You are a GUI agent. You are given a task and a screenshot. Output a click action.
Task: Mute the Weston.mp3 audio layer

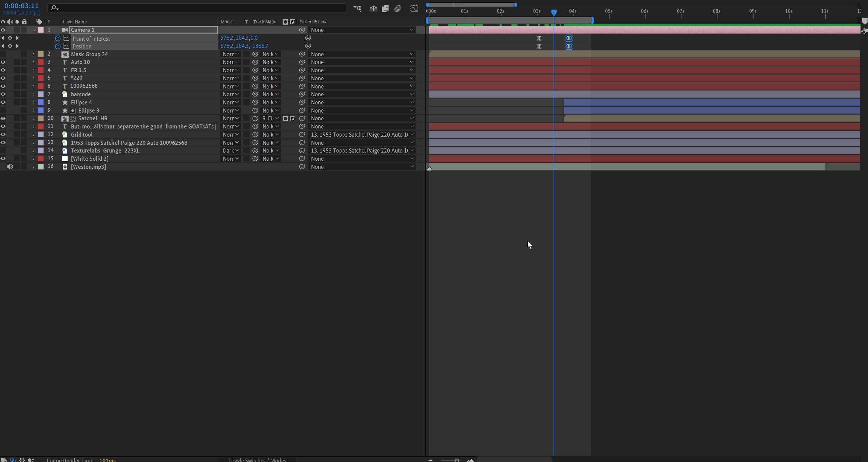pos(10,167)
